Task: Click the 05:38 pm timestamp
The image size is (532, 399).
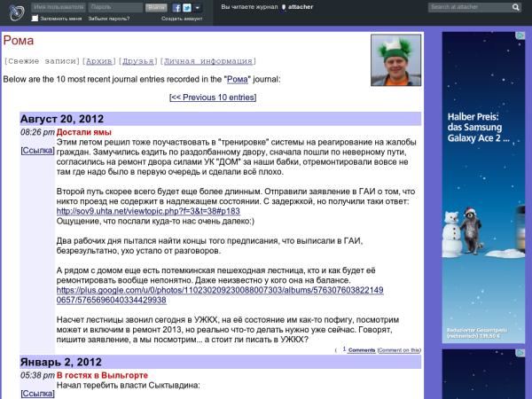Action: click(x=37, y=376)
